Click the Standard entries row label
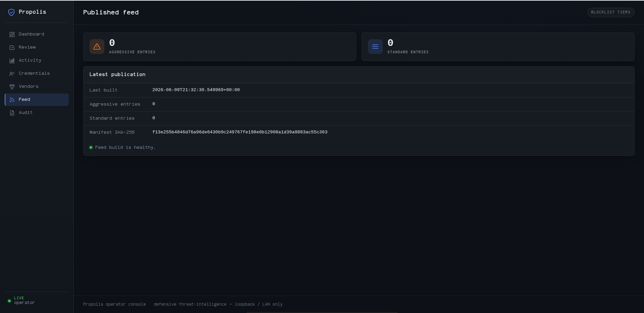The width and height of the screenshot is (644, 313). [x=112, y=118]
